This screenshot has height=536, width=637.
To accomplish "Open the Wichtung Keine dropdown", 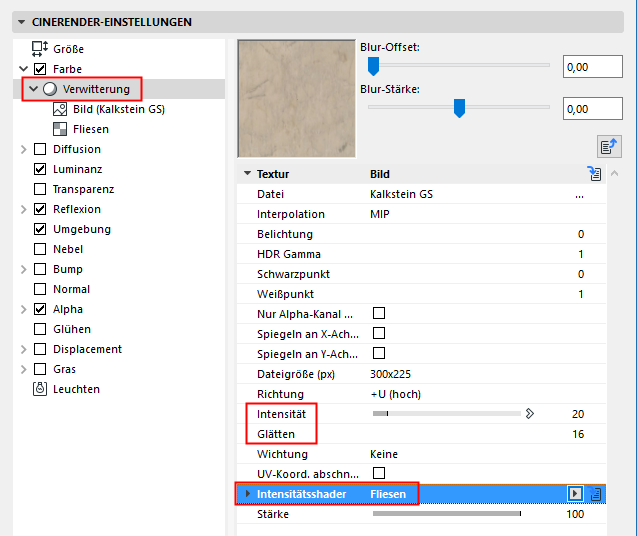I will click(384, 454).
